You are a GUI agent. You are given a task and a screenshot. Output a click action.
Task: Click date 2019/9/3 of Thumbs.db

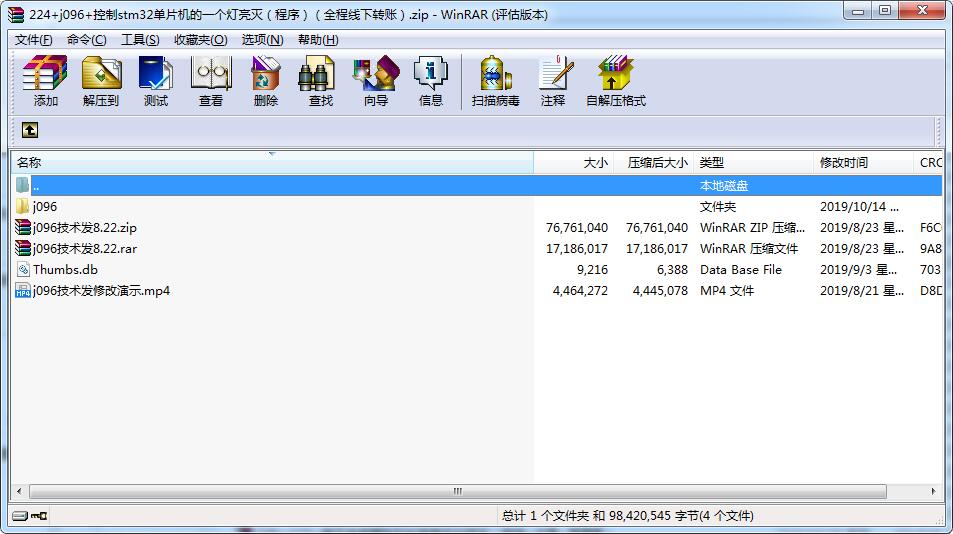(x=858, y=270)
